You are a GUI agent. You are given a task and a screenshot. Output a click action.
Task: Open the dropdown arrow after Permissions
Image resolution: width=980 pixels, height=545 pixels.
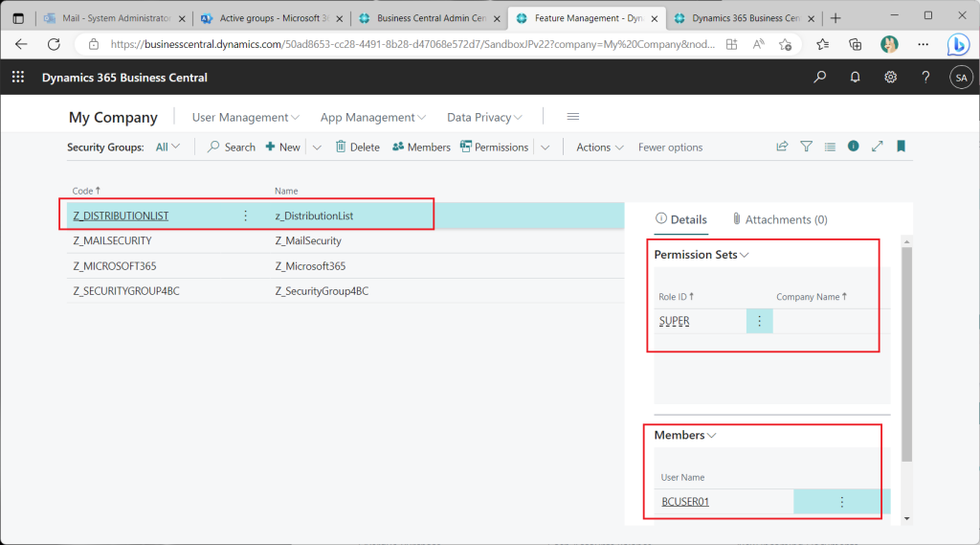545,148
